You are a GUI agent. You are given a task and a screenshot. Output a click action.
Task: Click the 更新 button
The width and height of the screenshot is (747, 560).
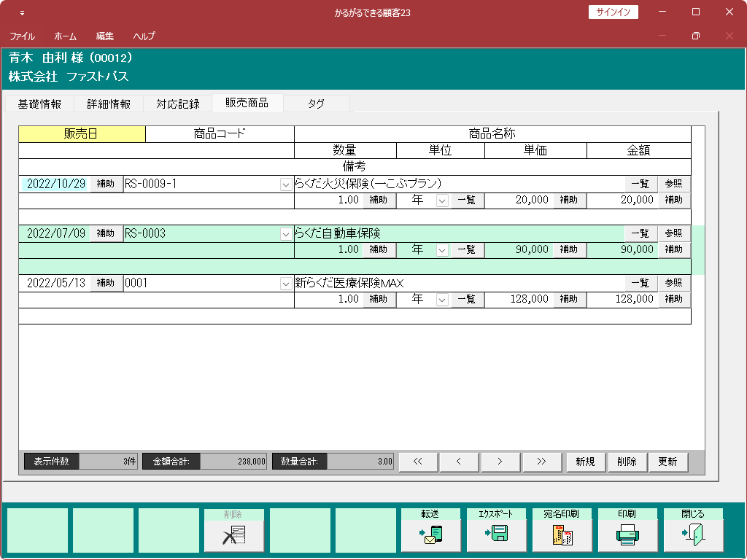pyautogui.click(x=667, y=462)
